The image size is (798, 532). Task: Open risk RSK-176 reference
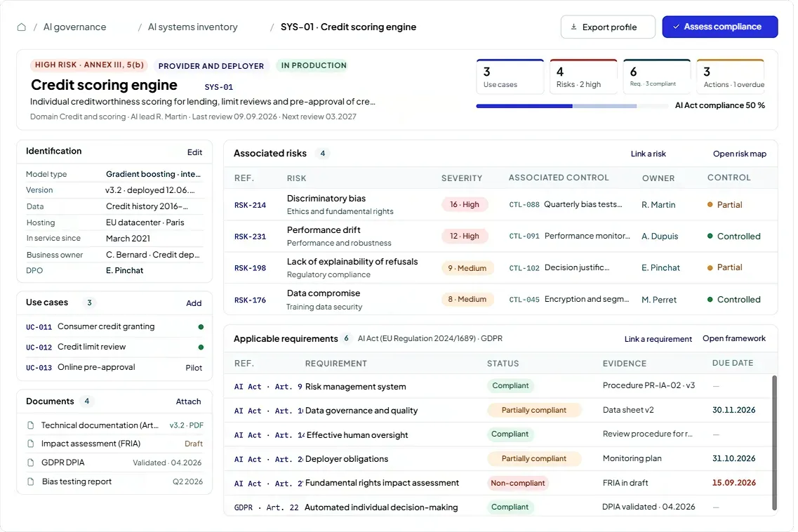[x=250, y=300]
